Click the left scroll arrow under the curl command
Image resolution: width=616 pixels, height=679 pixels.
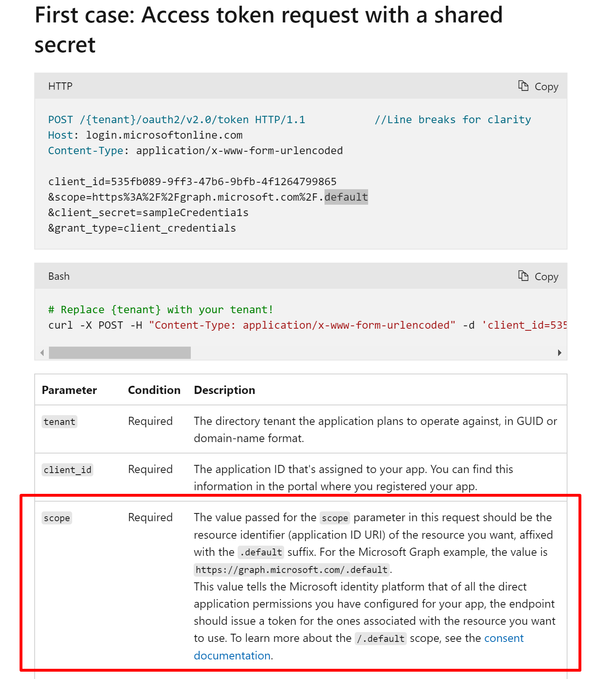coord(42,352)
